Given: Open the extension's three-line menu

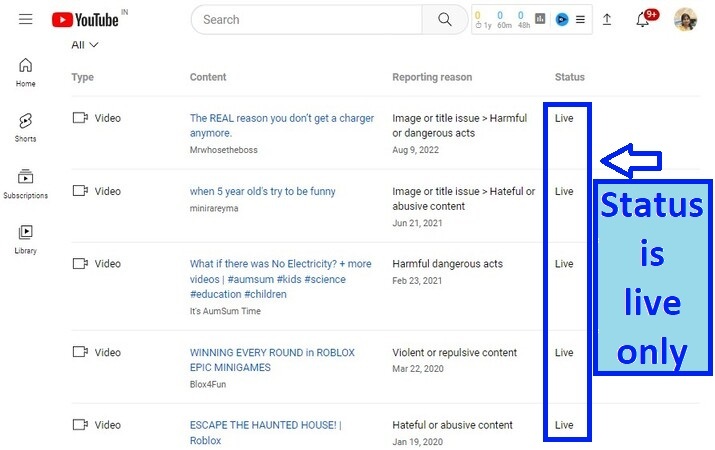Looking at the screenshot, I should [580, 19].
